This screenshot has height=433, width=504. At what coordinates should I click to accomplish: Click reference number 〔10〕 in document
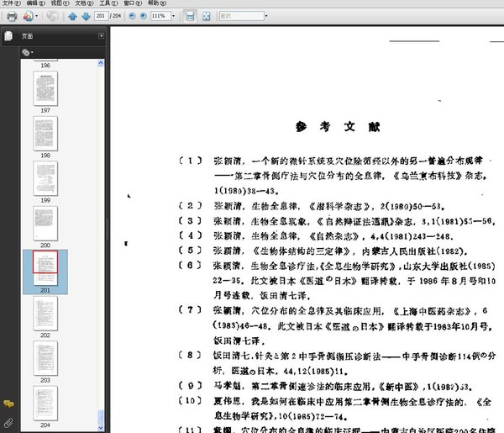point(191,400)
